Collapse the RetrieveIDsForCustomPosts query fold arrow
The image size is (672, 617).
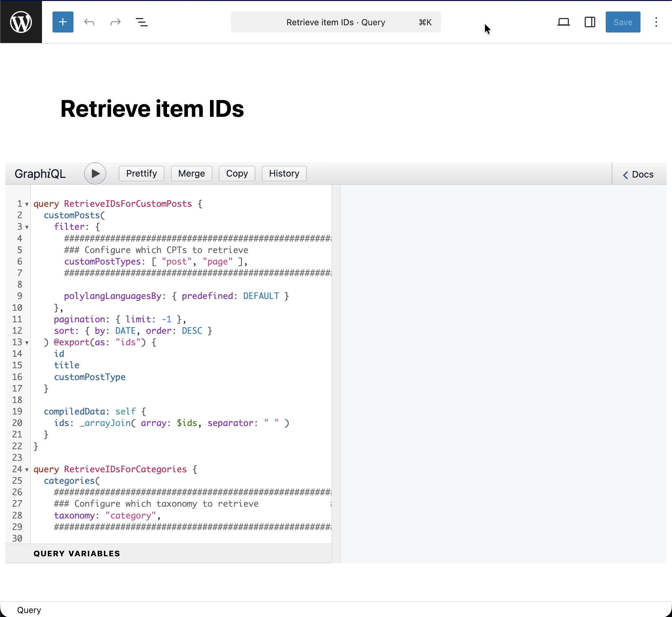tap(27, 203)
